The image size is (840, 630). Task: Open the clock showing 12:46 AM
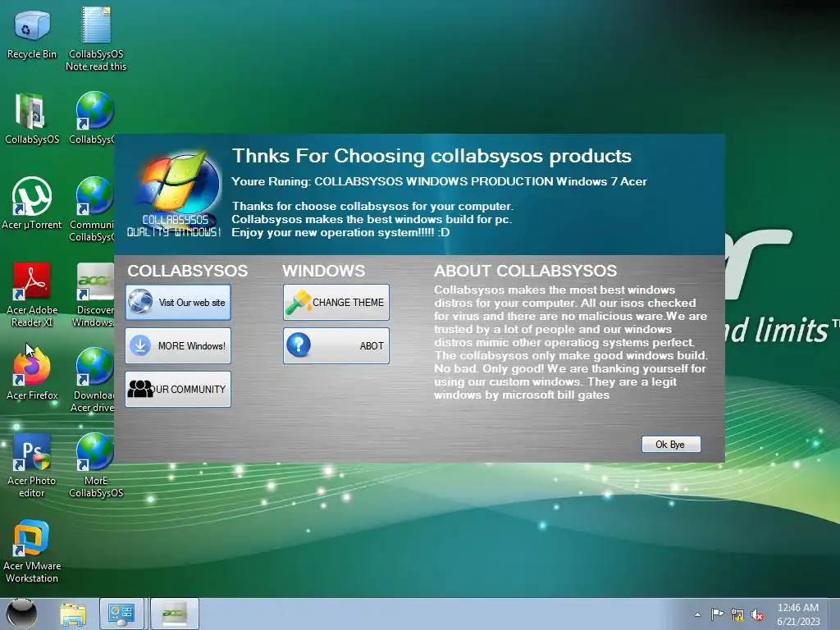coord(797,614)
